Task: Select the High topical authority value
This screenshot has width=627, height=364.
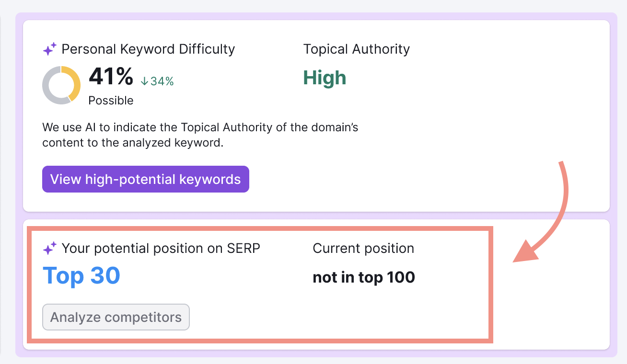Action: [x=325, y=78]
